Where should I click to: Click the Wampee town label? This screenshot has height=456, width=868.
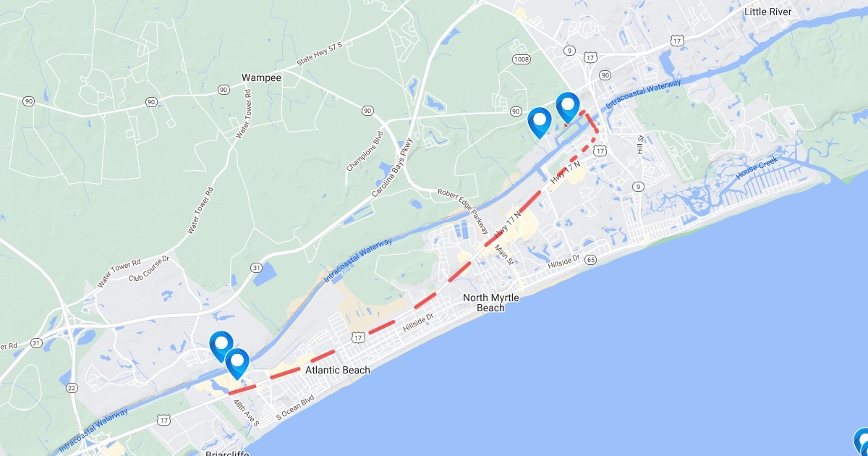[x=261, y=77]
